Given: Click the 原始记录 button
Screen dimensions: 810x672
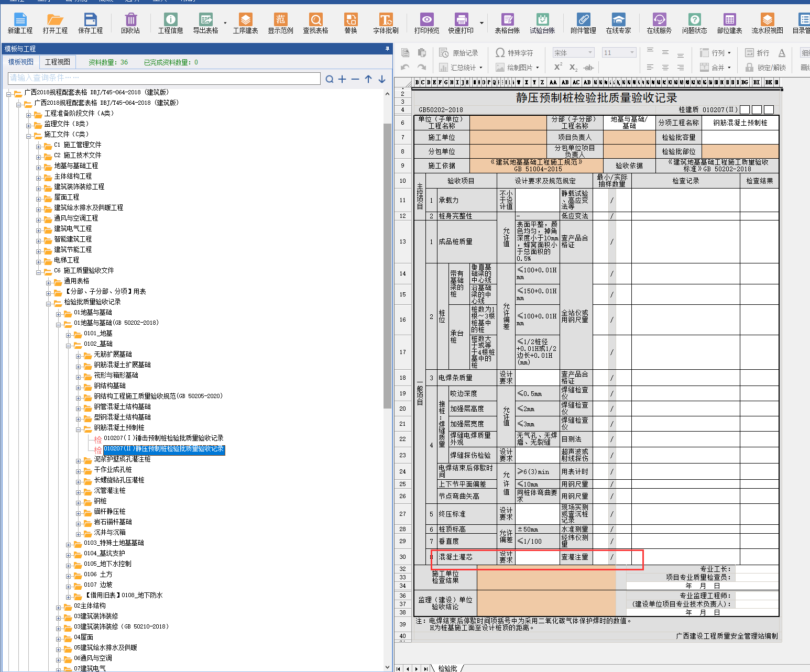Looking at the screenshot, I should pos(458,52).
